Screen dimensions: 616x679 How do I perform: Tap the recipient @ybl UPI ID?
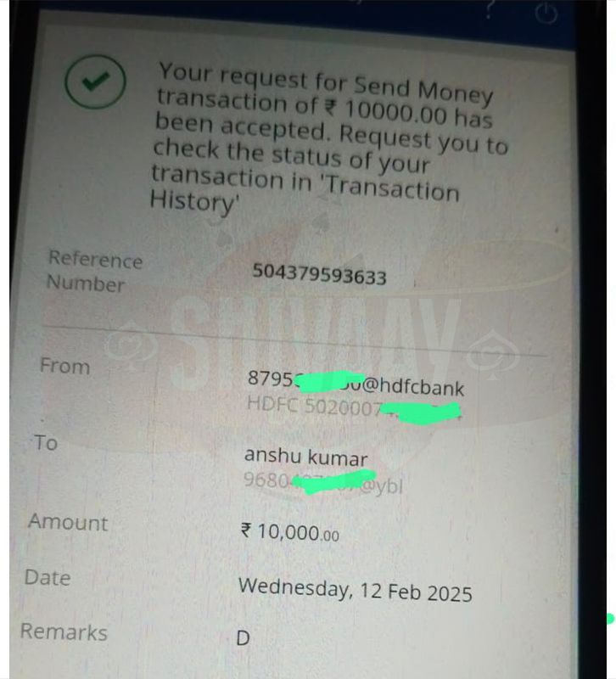[x=323, y=482]
